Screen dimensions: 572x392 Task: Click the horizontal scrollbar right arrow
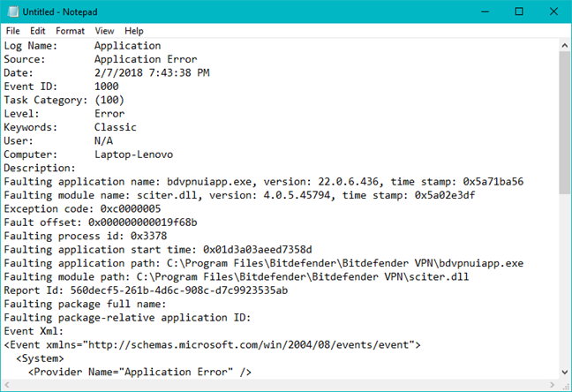tap(553, 385)
